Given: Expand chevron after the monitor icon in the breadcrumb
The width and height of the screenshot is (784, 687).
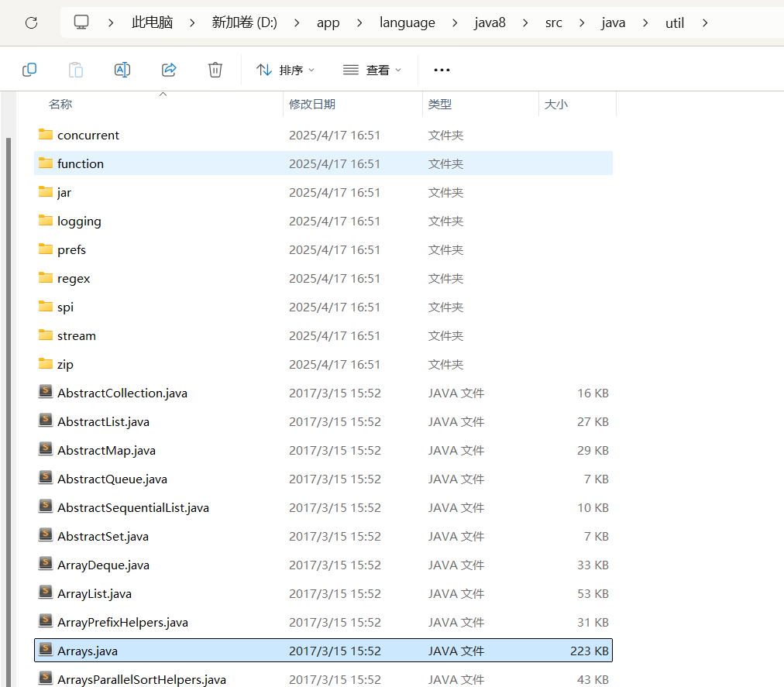Looking at the screenshot, I should pyautogui.click(x=111, y=23).
